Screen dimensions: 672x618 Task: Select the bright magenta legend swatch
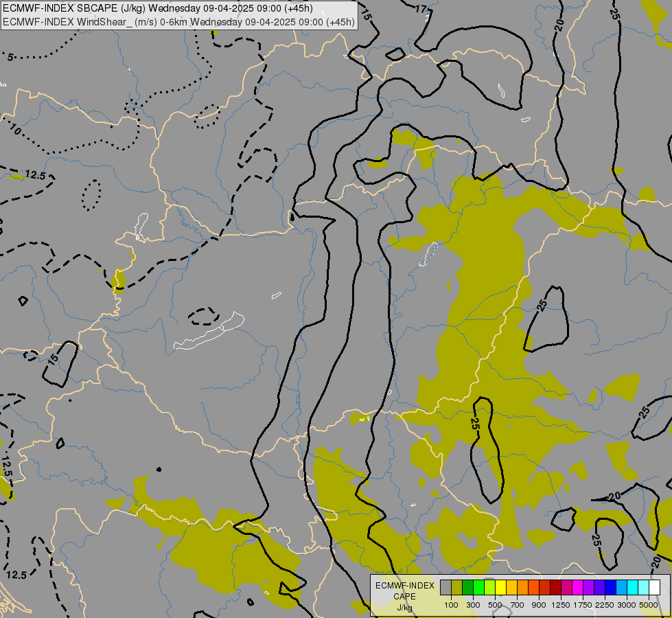pos(577,588)
